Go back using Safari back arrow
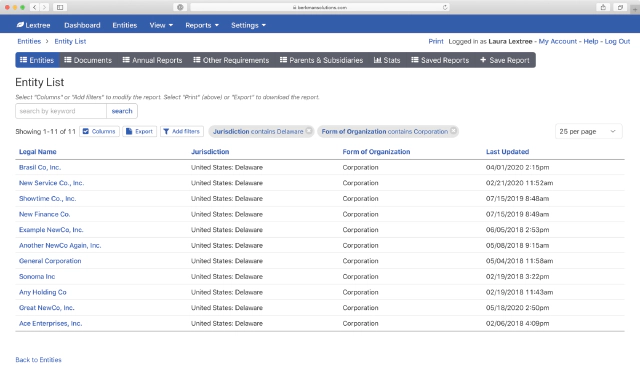The image size is (640, 391). [x=35, y=7]
